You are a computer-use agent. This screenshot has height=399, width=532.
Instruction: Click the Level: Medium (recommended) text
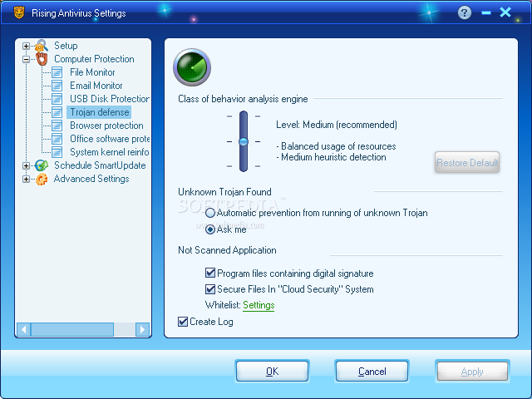(x=336, y=125)
